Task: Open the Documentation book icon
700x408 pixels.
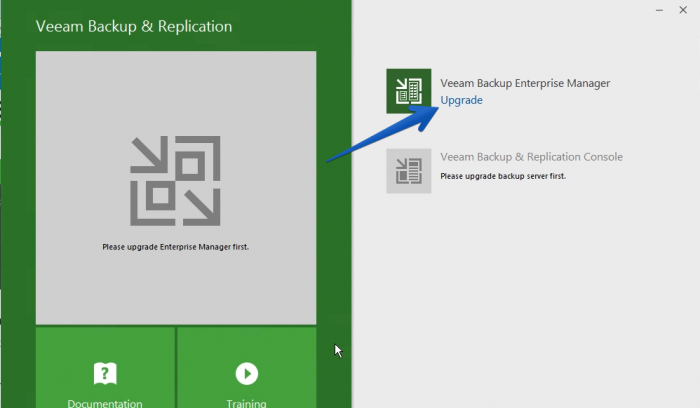Action: (105, 374)
